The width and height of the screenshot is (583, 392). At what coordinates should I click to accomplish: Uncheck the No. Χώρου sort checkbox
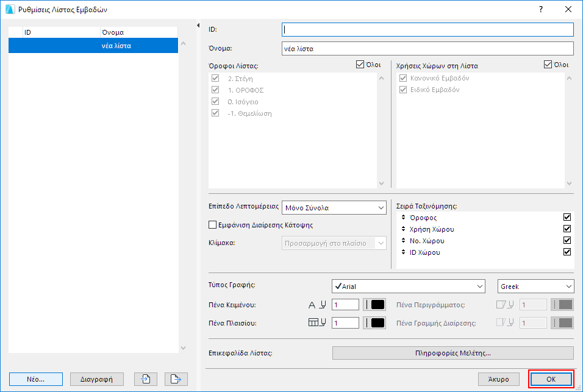coord(567,240)
